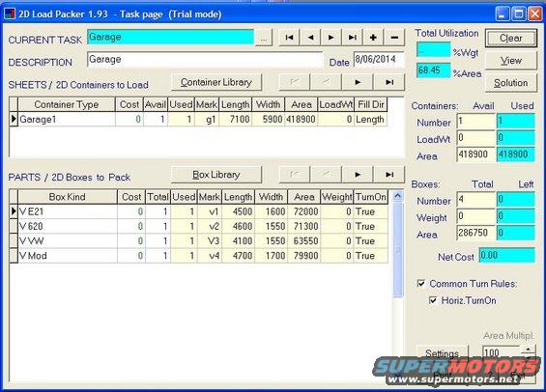Run the Solution button

coord(511,83)
